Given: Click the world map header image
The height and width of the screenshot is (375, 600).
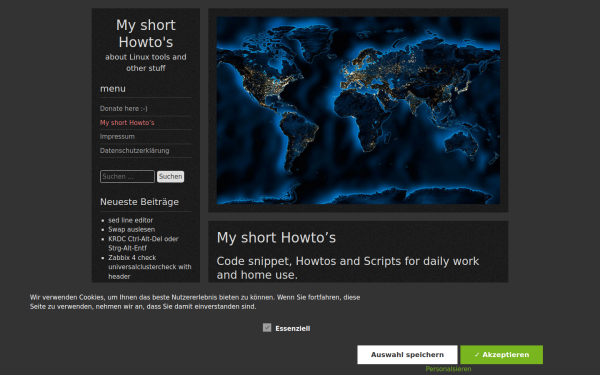Looking at the screenshot, I should [358, 110].
